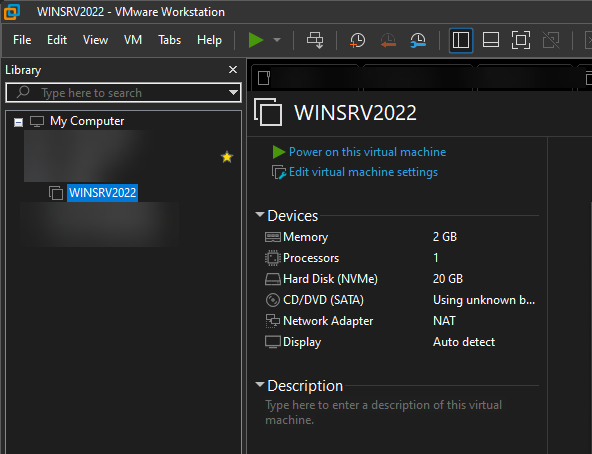Viewport: 592px width, 454px height.
Task: Collapse the My Computer tree node
Action: (x=18, y=122)
